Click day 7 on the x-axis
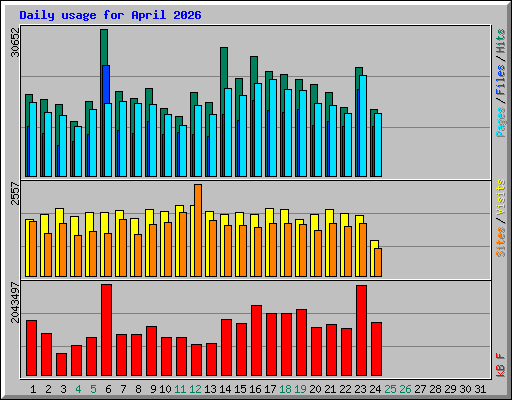The height and width of the screenshot is (400, 512). (123, 389)
